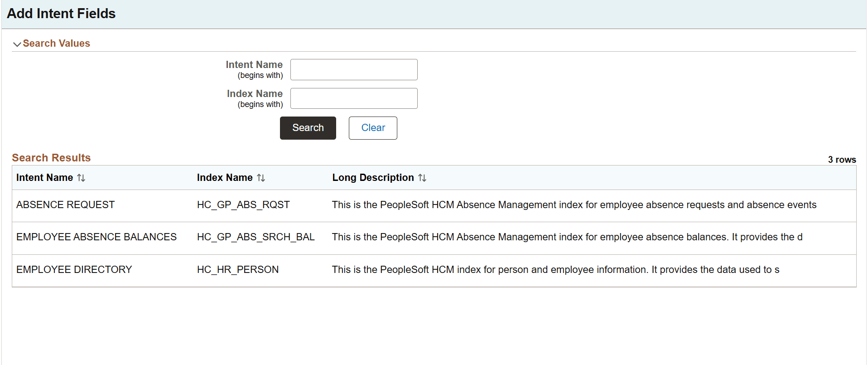The width and height of the screenshot is (868, 365).
Task: Click the Search Results heading
Action: coord(51,158)
